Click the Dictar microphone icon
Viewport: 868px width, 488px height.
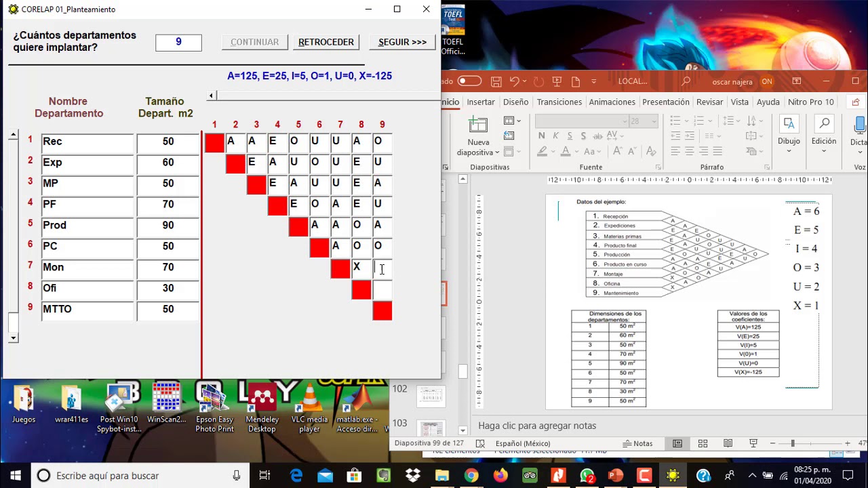point(861,124)
